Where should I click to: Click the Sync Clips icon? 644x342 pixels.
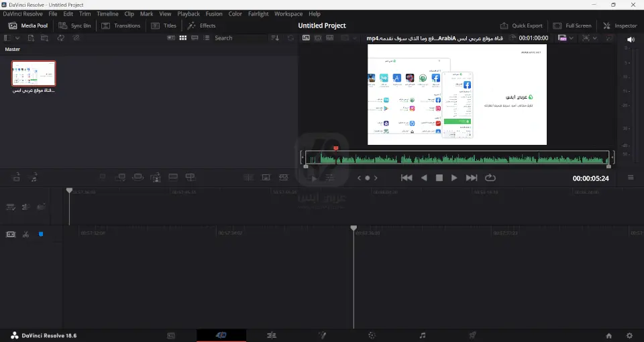pos(61,38)
